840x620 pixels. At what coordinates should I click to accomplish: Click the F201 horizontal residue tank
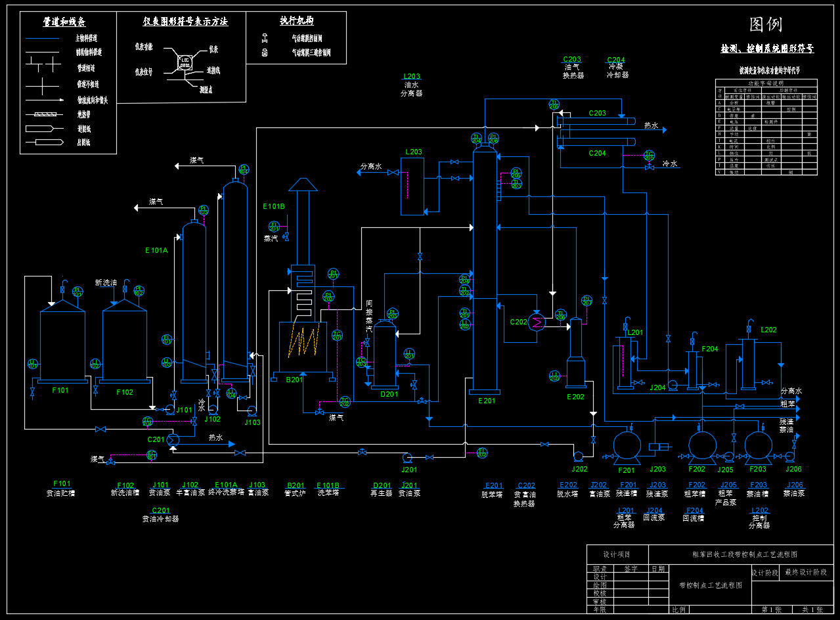[x=627, y=445]
